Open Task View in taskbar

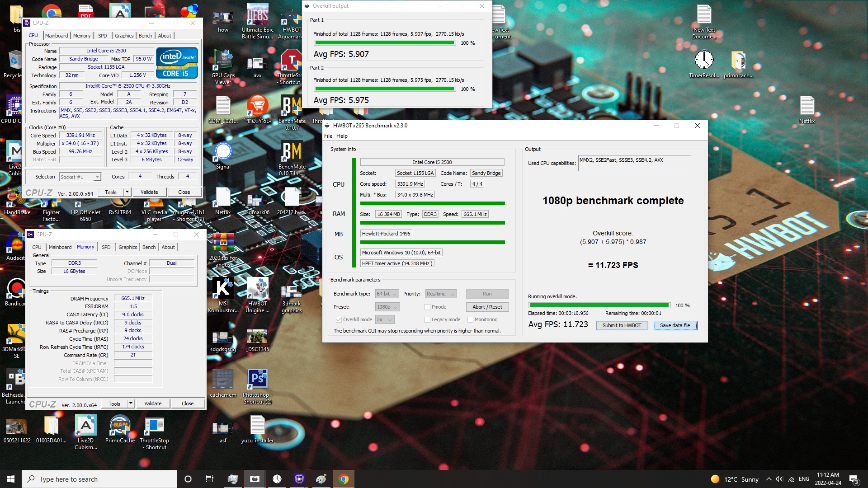pyautogui.click(x=209, y=479)
